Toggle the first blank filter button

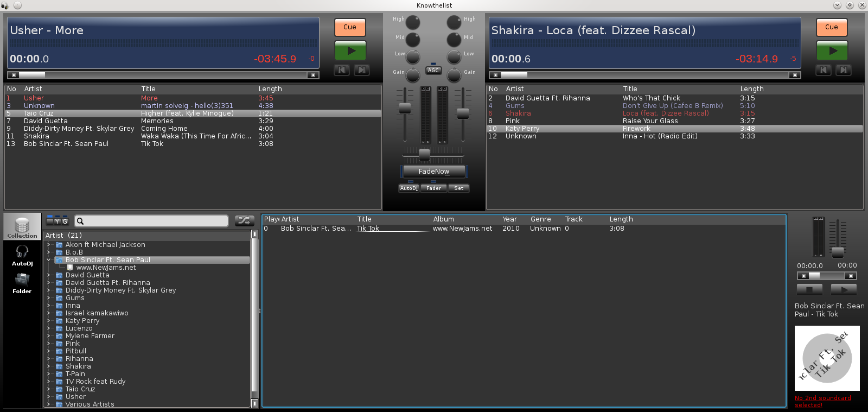coord(50,220)
